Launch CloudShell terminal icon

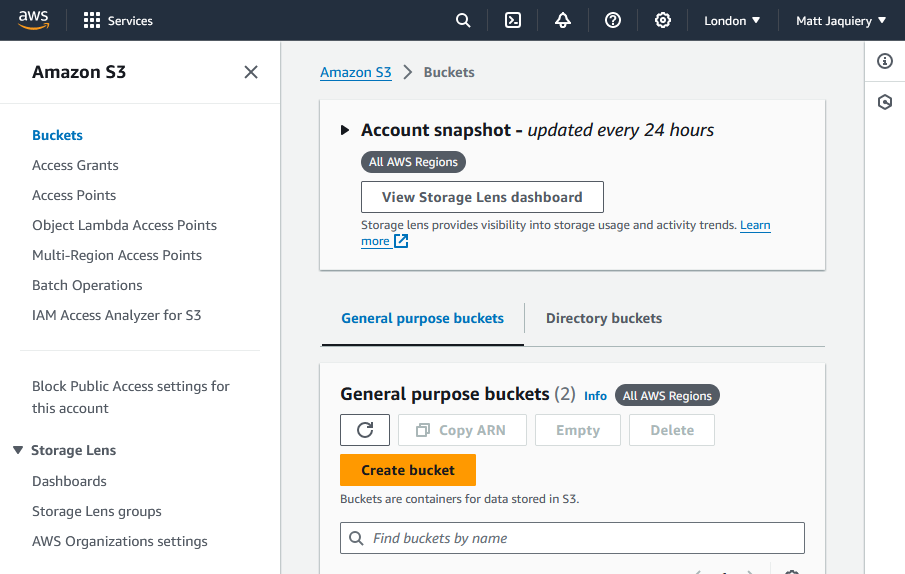[513, 20]
